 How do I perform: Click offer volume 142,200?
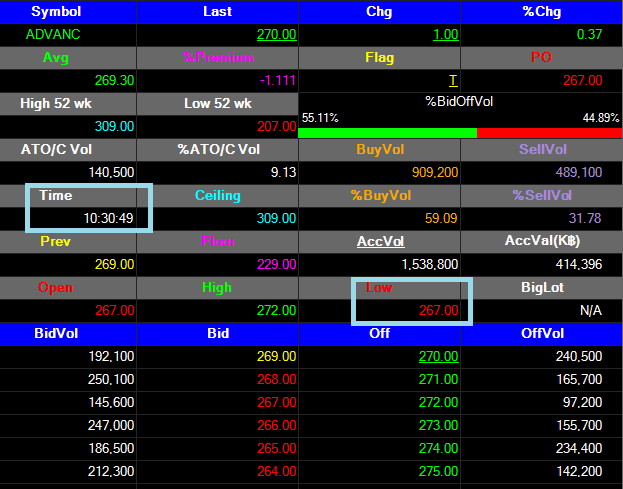pos(579,472)
